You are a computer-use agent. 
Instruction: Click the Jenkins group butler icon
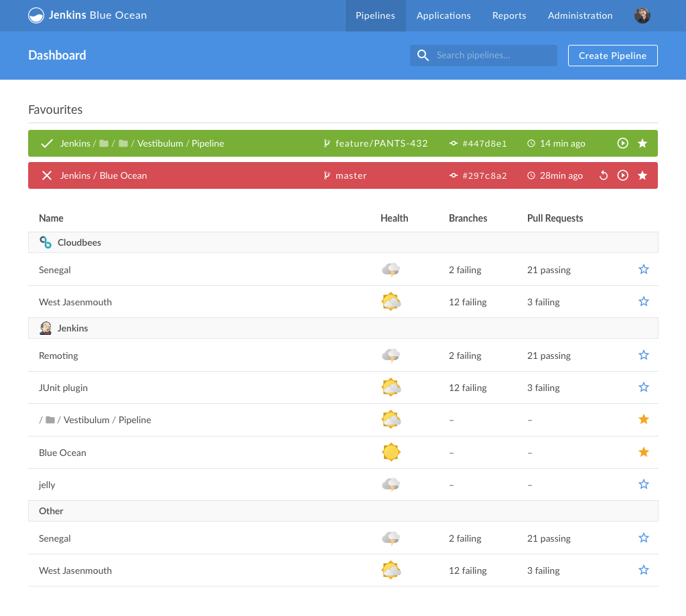click(46, 328)
